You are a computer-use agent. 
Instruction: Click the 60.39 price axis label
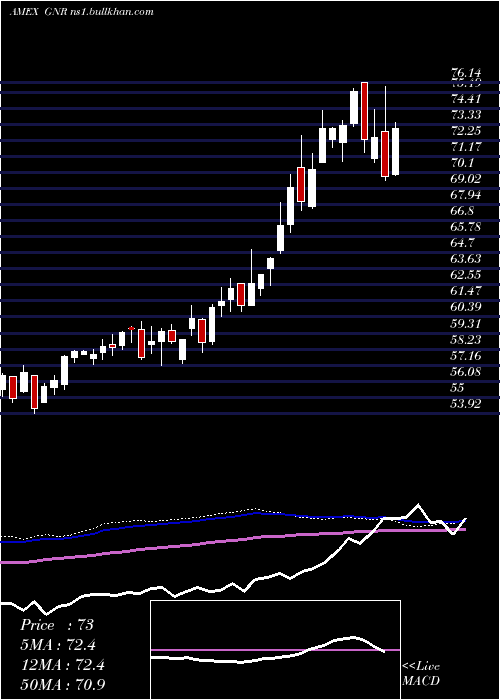(x=466, y=307)
